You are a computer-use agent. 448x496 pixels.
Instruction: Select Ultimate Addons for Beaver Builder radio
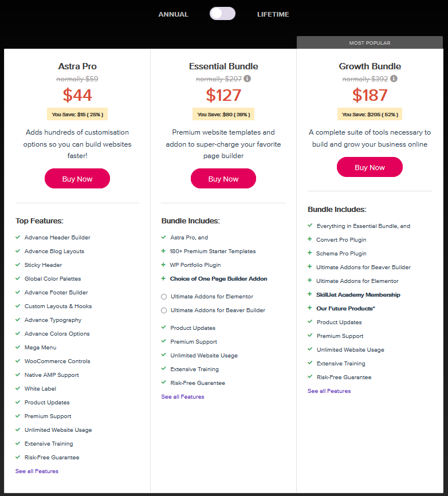(164, 310)
